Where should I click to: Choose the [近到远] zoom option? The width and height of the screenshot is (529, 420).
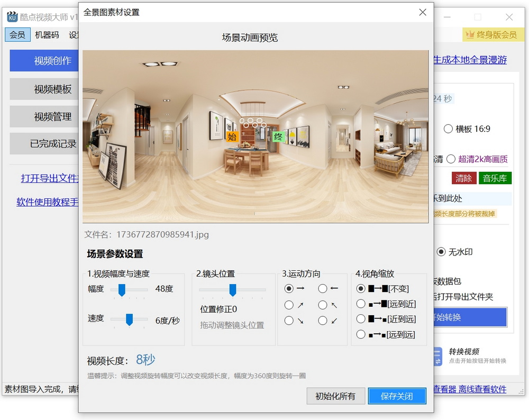pyautogui.click(x=361, y=319)
